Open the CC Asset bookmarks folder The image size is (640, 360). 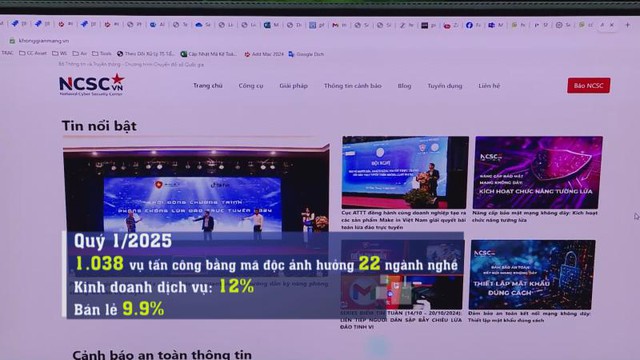click(x=33, y=53)
